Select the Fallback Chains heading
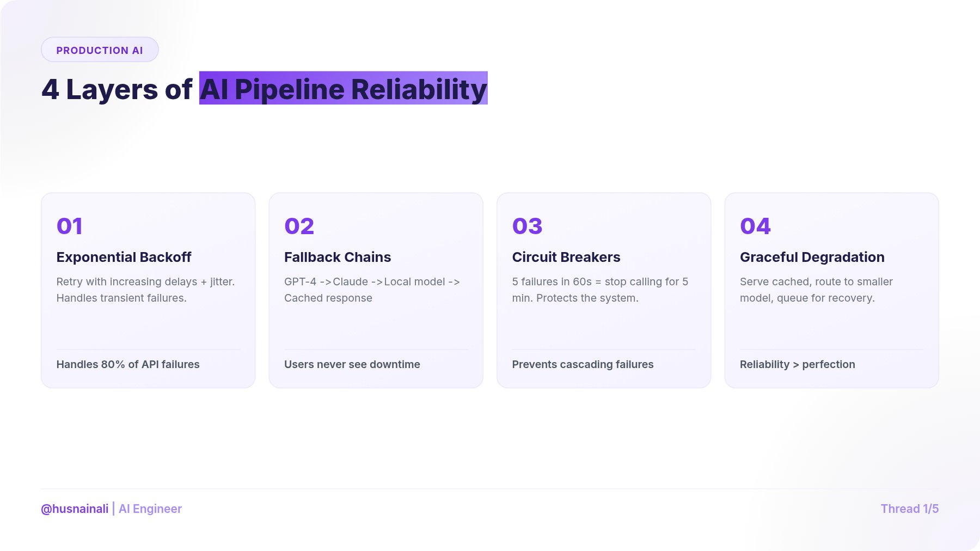This screenshot has width=980, height=551. click(x=338, y=257)
